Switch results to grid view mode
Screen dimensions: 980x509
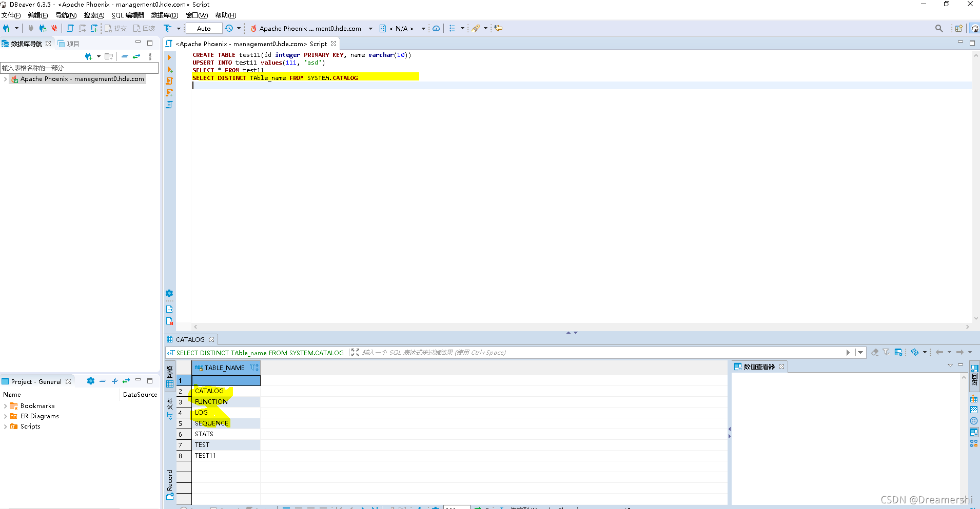170,377
